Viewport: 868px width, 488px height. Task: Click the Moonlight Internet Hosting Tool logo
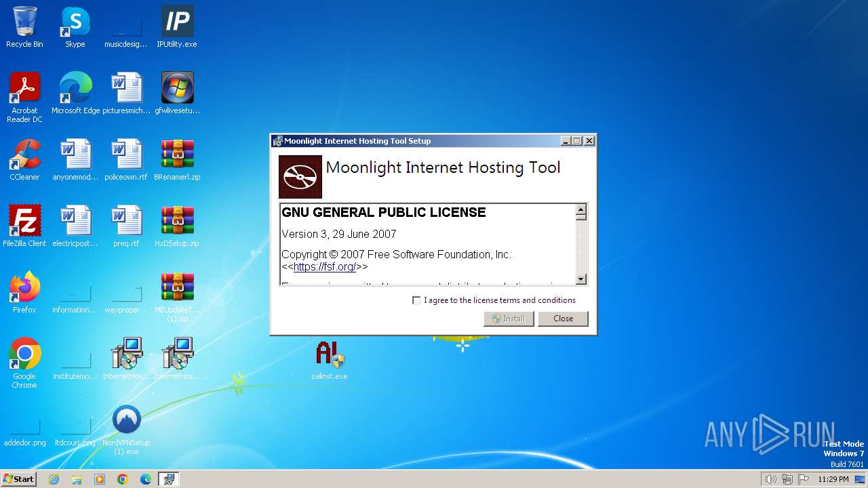coord(300,177)
